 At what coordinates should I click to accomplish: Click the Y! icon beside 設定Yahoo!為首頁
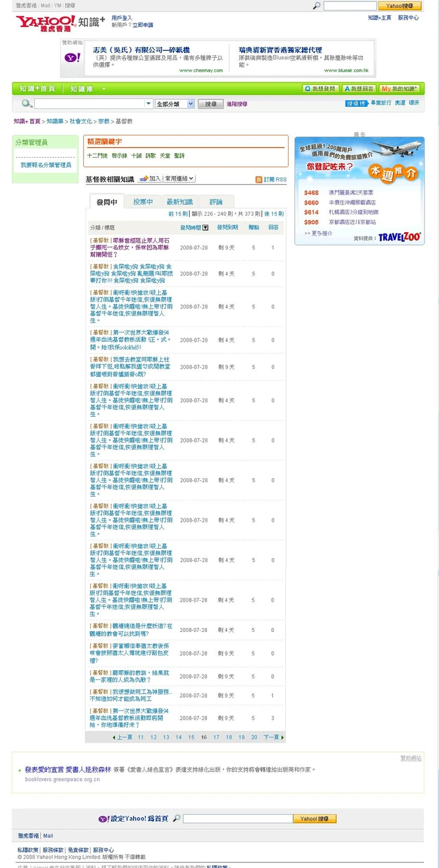[104, 819]
